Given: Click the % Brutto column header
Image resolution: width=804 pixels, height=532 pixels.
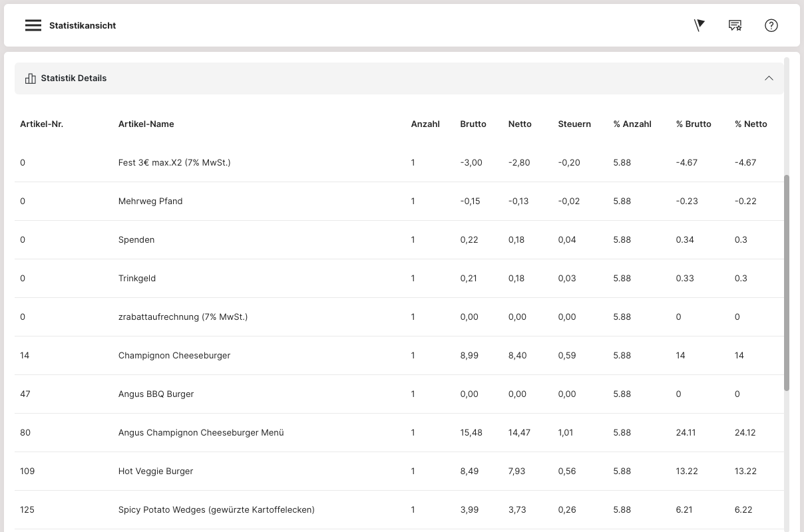Looking at the screenshot, I should click(x=693, y=124).
